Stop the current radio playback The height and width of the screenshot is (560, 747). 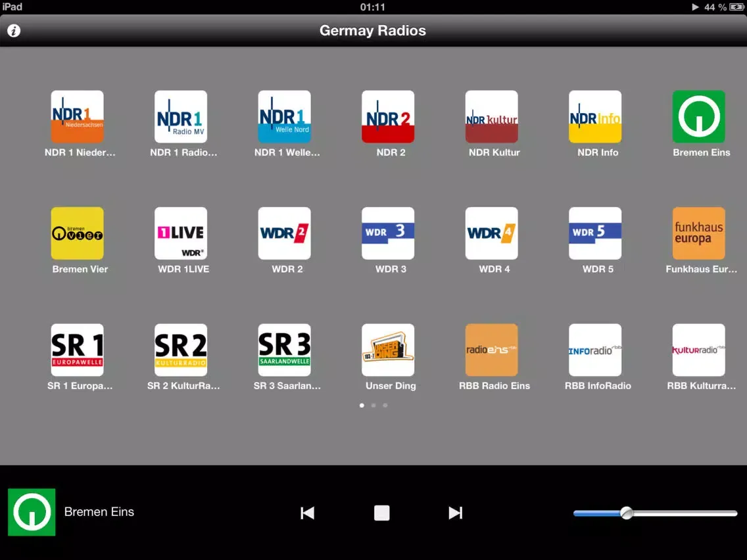381,513
